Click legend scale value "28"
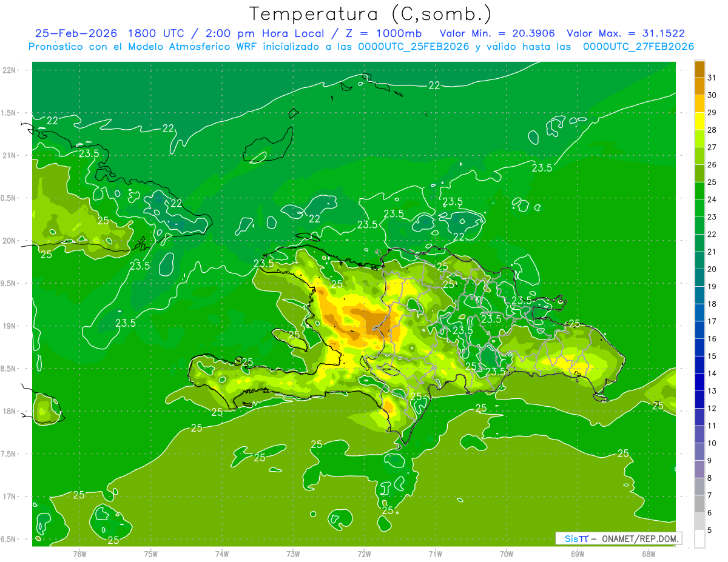The image size is (728, 562). pos(712,130)
